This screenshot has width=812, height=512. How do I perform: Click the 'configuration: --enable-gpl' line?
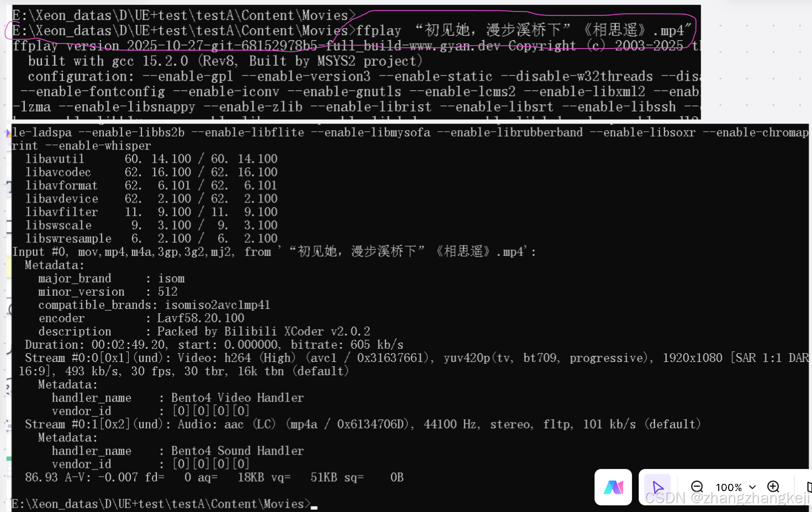click(x=364, y=76)
